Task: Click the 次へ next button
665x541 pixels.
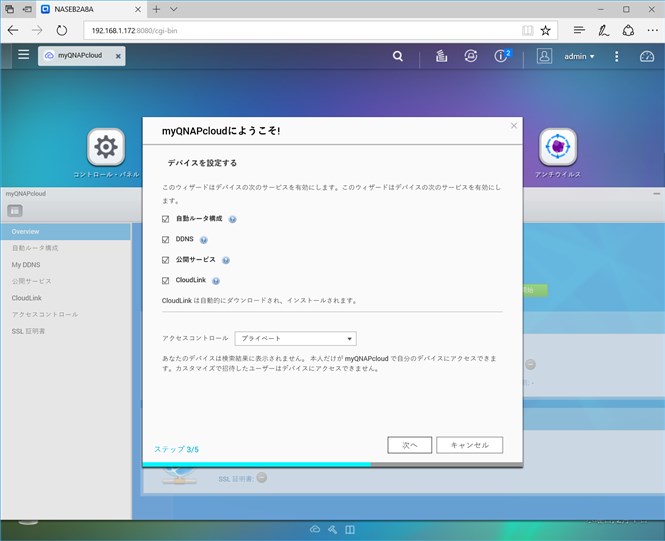Action: (410, 445)
